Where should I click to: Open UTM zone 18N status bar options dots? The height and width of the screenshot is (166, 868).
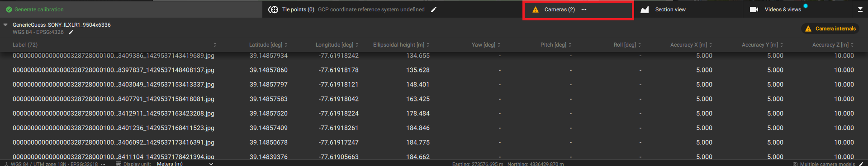103,164
